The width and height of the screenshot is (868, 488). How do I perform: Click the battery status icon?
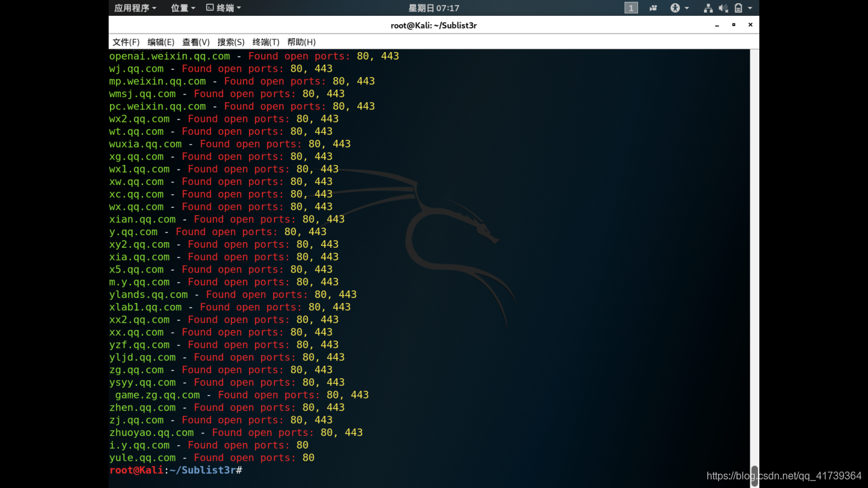coord(738,8)
